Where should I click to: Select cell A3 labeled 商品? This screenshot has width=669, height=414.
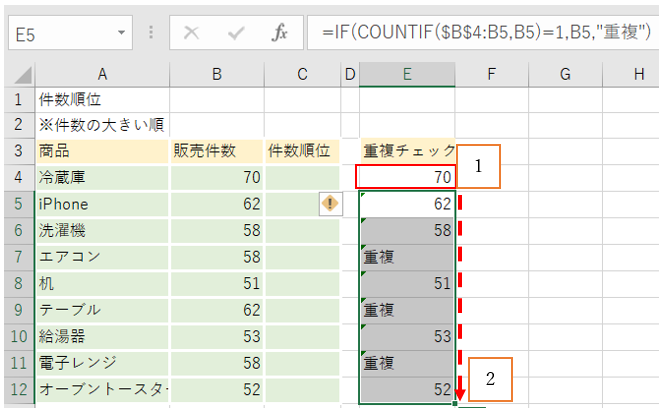coord(101,151)
